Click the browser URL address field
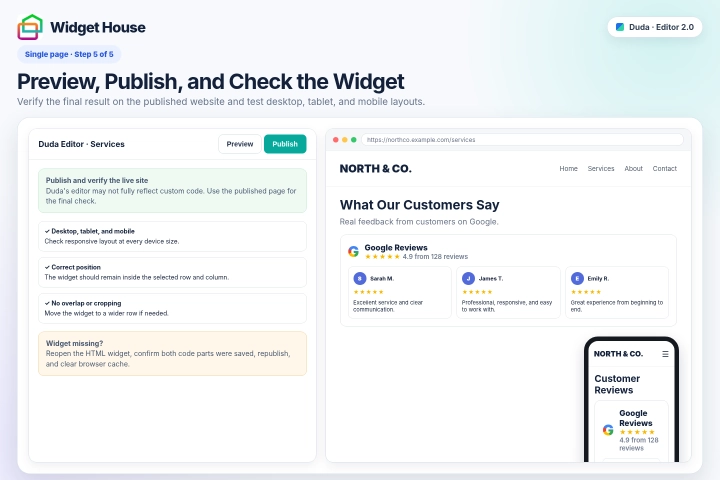The height and width of the screenshot is (480, 720). click(522, 140)
